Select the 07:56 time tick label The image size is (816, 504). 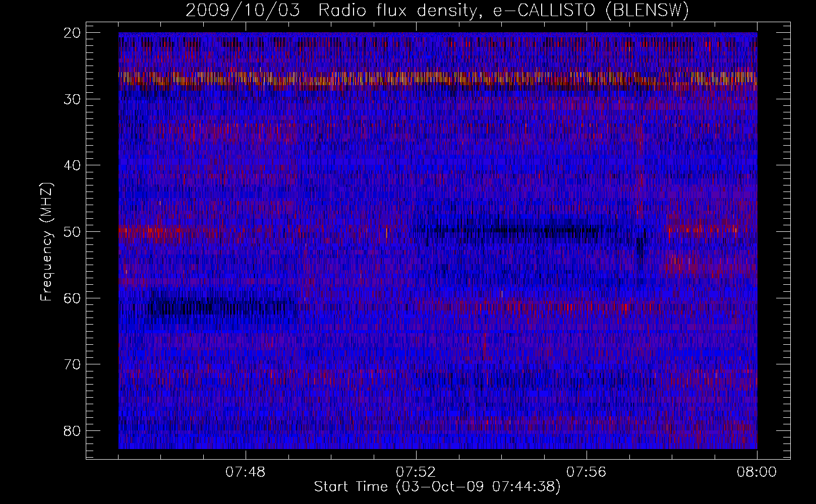pos(587,472)
